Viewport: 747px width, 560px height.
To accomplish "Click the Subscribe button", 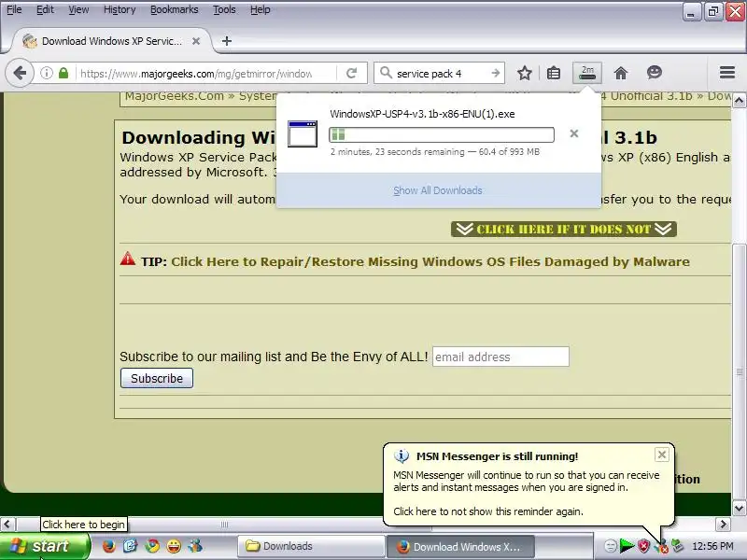I will click(157, 378).
